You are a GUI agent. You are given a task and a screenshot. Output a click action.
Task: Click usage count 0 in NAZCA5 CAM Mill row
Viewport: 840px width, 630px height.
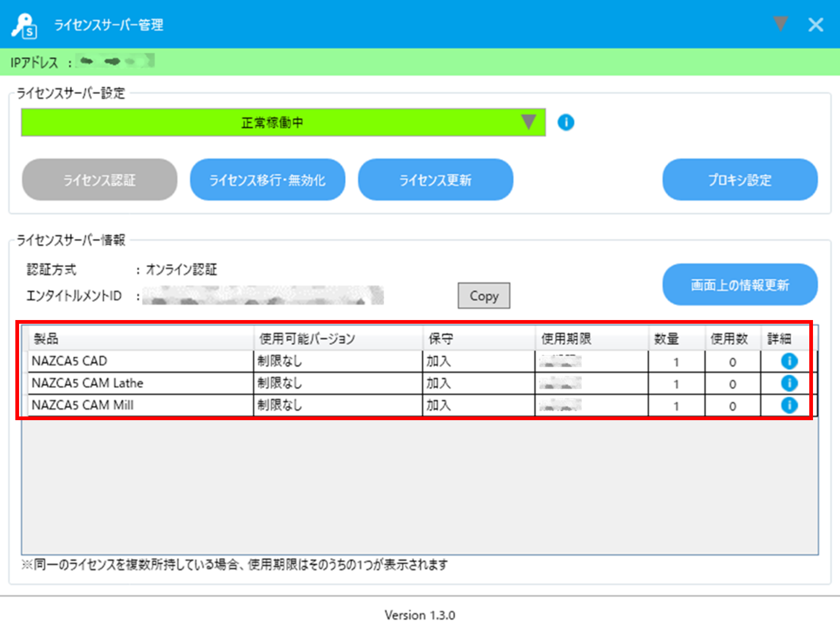(732, 406)
